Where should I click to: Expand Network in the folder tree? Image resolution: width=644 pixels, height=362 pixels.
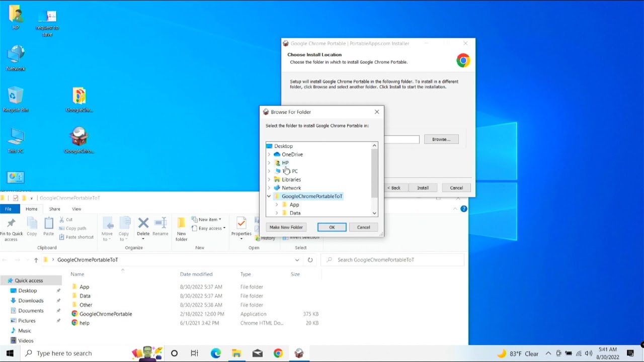269,188
